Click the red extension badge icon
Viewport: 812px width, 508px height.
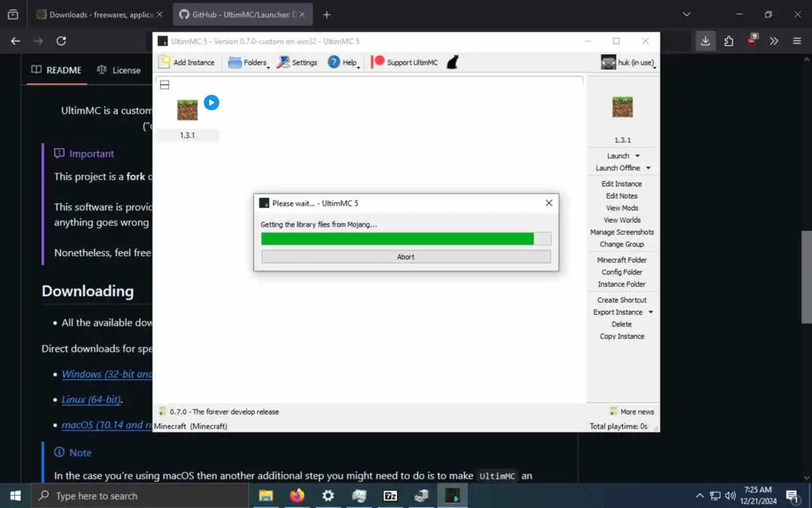click(752, 40)
